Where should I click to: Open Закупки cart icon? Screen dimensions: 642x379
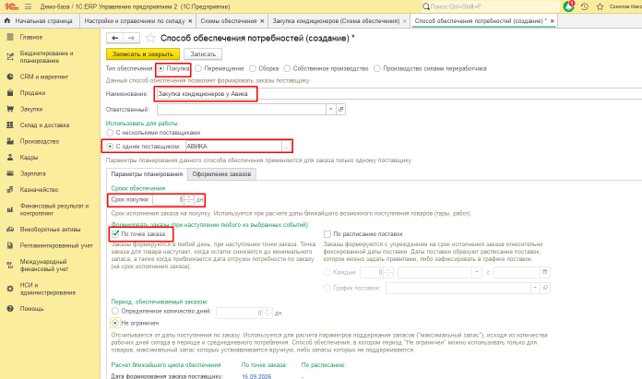tap(10, 109)
